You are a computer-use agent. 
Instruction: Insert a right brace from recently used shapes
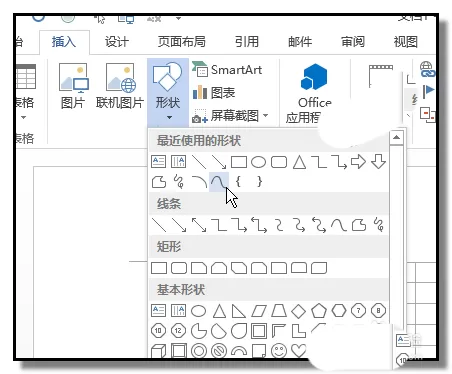(259, 182)
